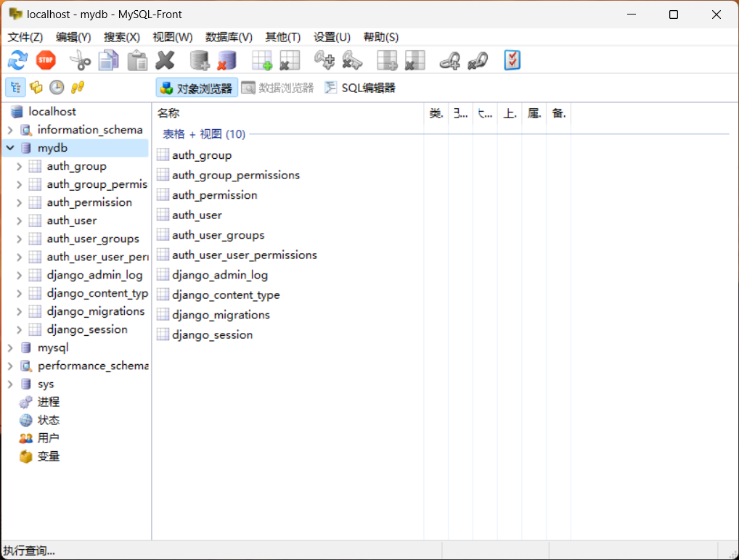The height and width of the screenshot is (560, 739).
Task: Click the delete field column icon
Action: tap(415, 60)
